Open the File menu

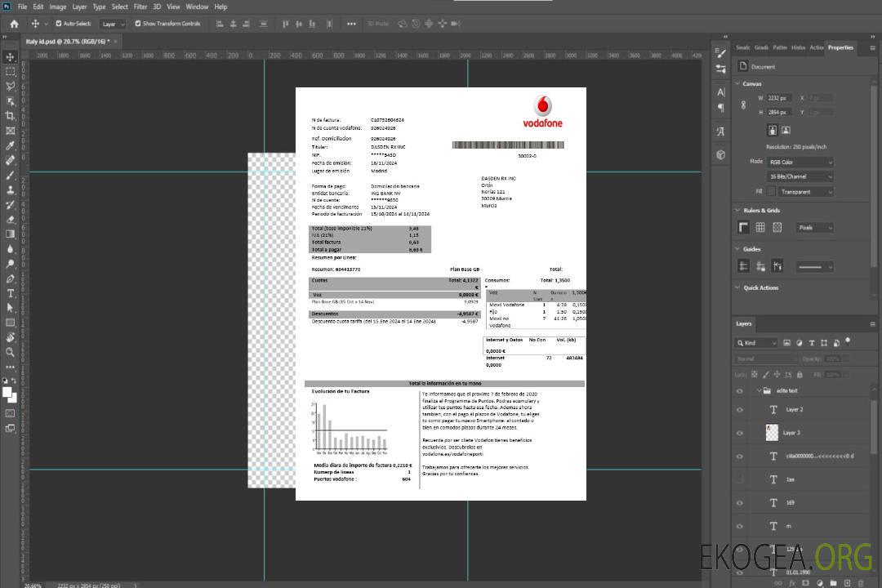pos(22,7)
